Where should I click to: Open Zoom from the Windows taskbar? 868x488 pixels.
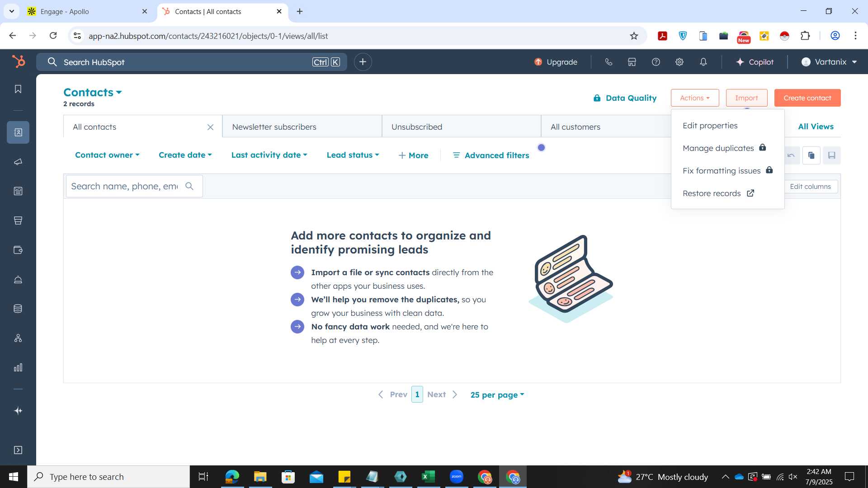click(x=457, y=477)
